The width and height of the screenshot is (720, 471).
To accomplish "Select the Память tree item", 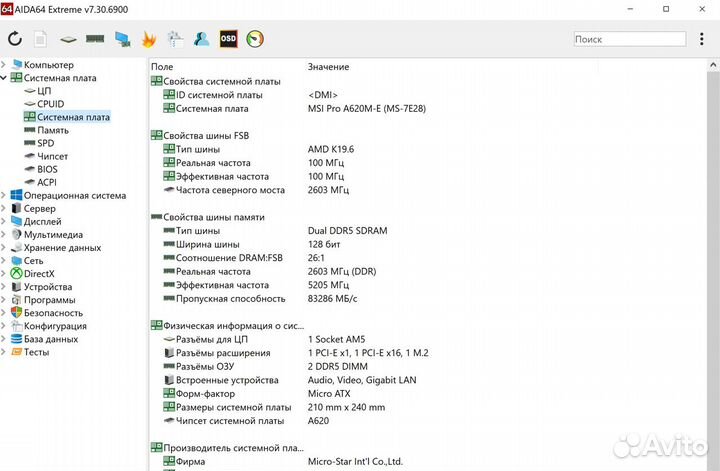I will [x=53, y=130].
